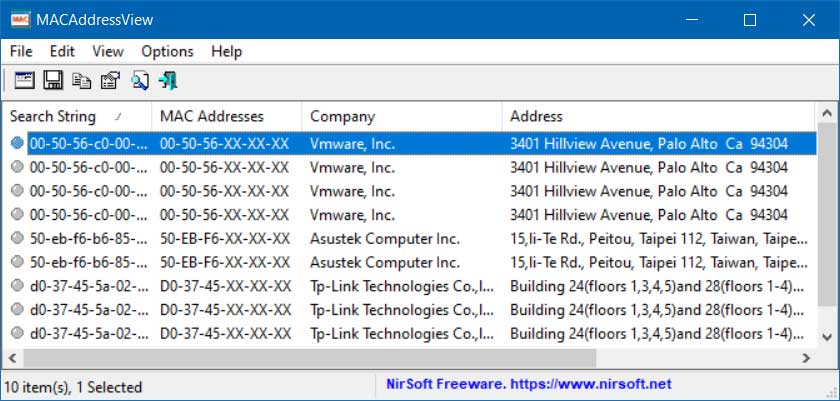
Task: Sort by the MAC Addresses column header
Action: pos(212,116)
